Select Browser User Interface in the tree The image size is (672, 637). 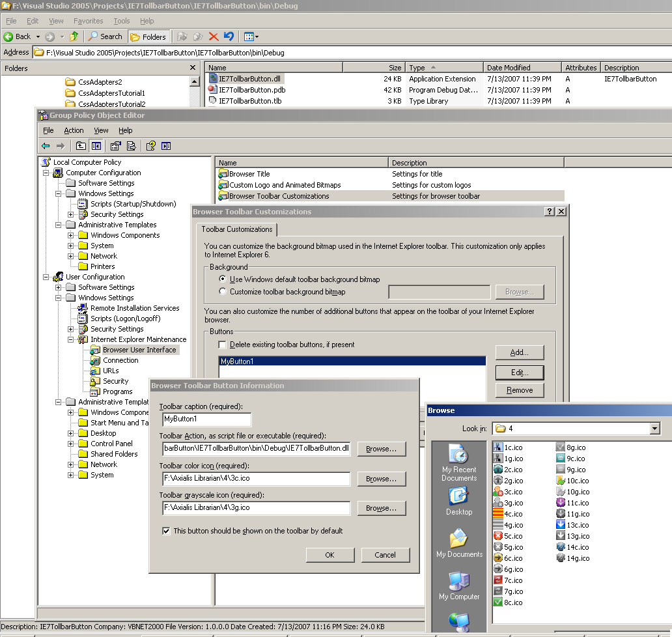point(139,350)
